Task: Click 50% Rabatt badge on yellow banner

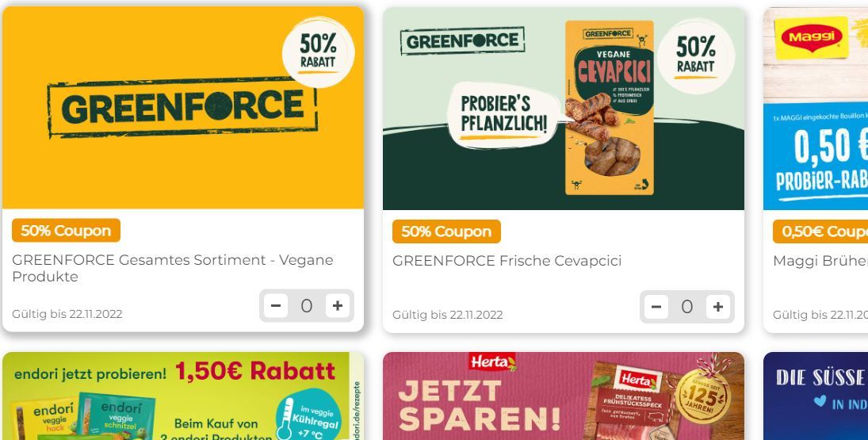Action: pyautogui.click(x=319, y=52)
